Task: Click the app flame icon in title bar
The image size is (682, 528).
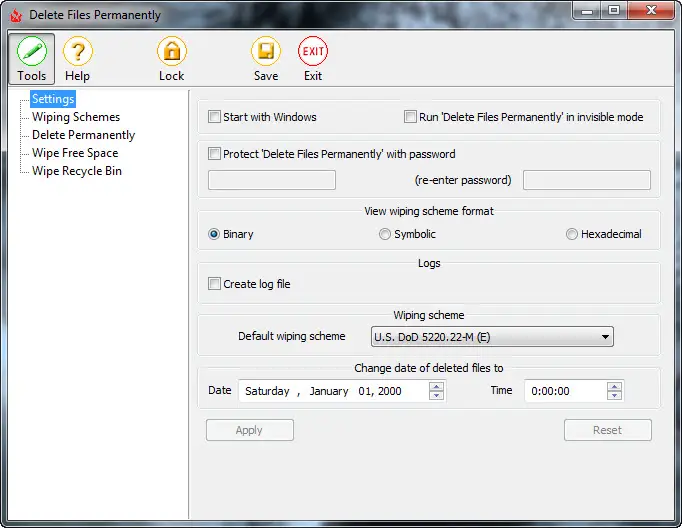Action: click(x=16, y=15)
